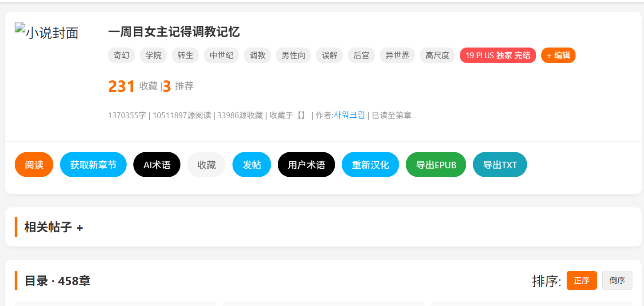Viewport: 644px width, 306px height.
Task: Click 重新汉化 to retranslate
Action: click(370, 165)
